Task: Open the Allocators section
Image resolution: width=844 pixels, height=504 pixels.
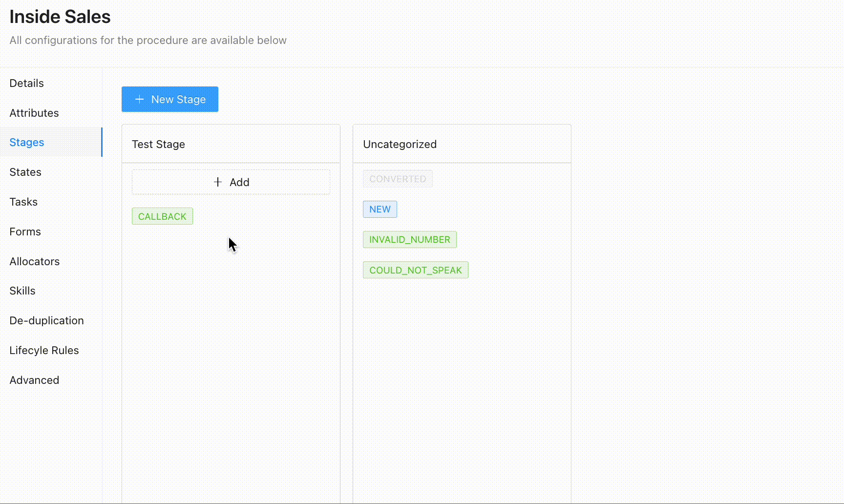Action: click(x=35, y=261)
